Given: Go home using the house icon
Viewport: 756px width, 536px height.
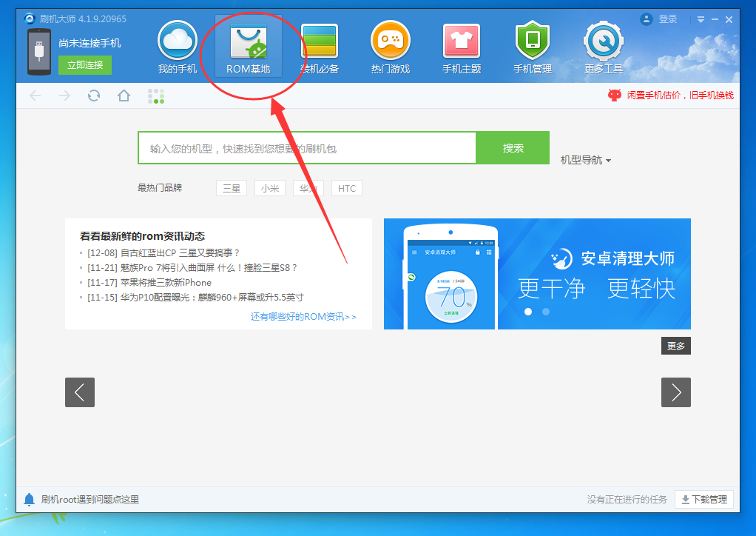Looking at the screenshot, I should 124,96.
